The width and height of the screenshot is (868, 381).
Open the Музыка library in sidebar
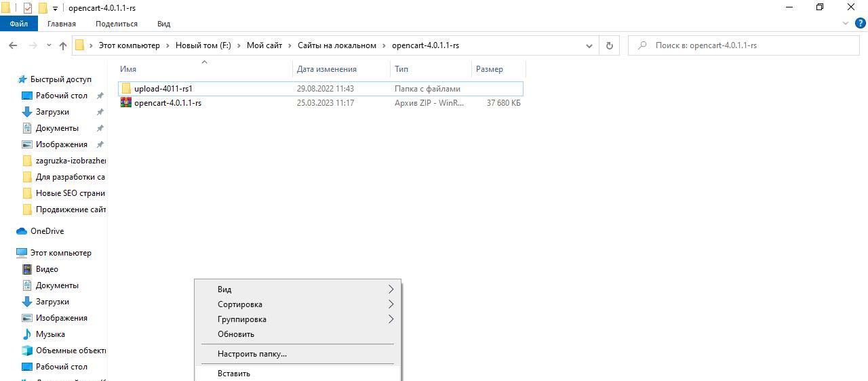click(x=50, y=334)
